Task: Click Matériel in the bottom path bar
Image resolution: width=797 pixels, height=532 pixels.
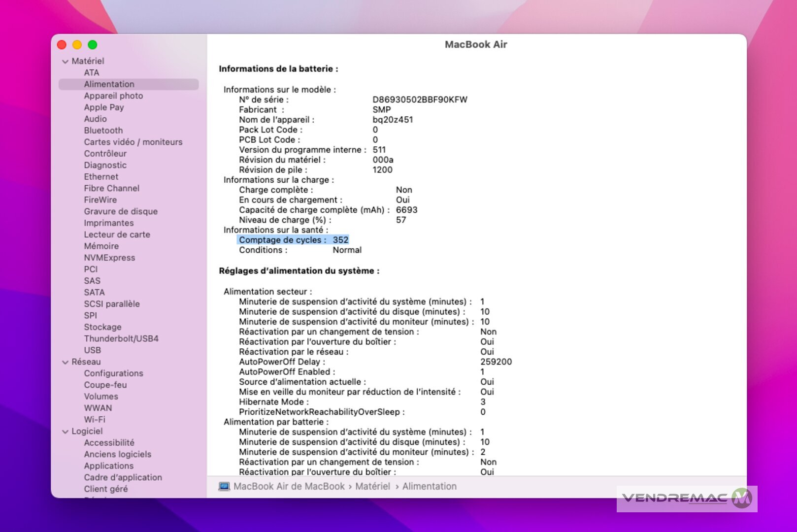Action: [372, 487]
